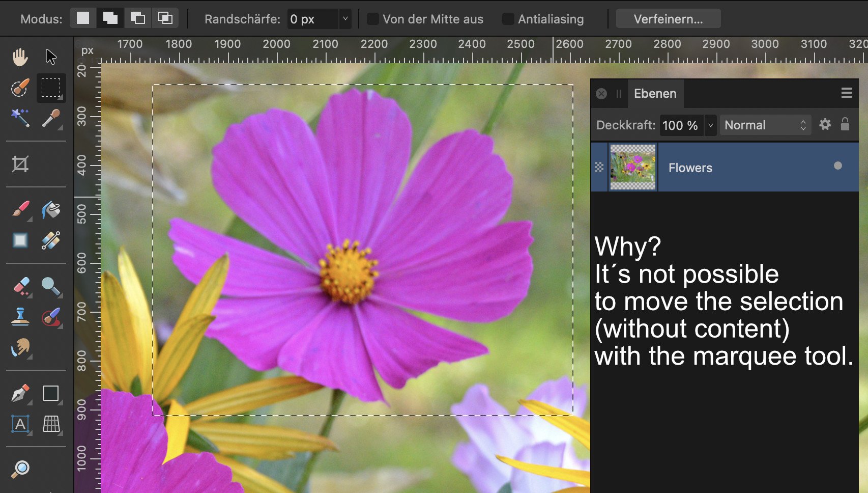Select the Mesh Warp grid tool
The height and width of the screenshot is (493, 868).
click(51, 424)
